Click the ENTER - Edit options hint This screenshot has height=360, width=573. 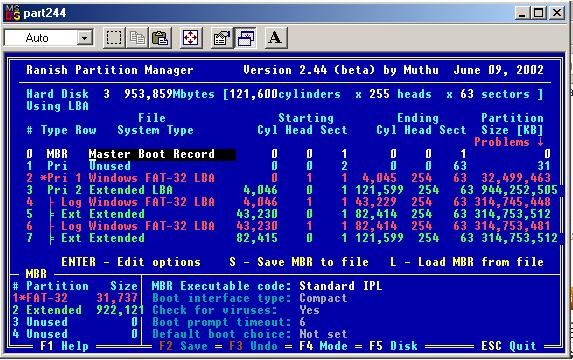(131, 262)
